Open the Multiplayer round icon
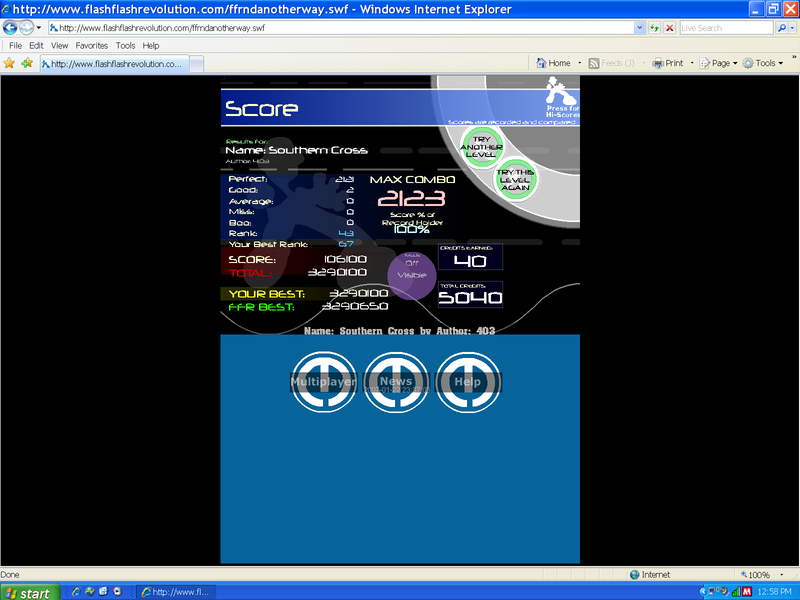The image size is (800, 600). [323, 381]
